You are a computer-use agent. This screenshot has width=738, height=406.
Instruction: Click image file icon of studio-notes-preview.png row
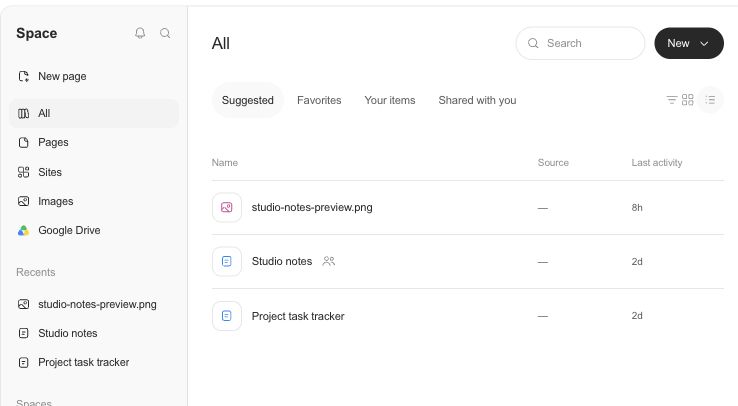coord(227,207)
